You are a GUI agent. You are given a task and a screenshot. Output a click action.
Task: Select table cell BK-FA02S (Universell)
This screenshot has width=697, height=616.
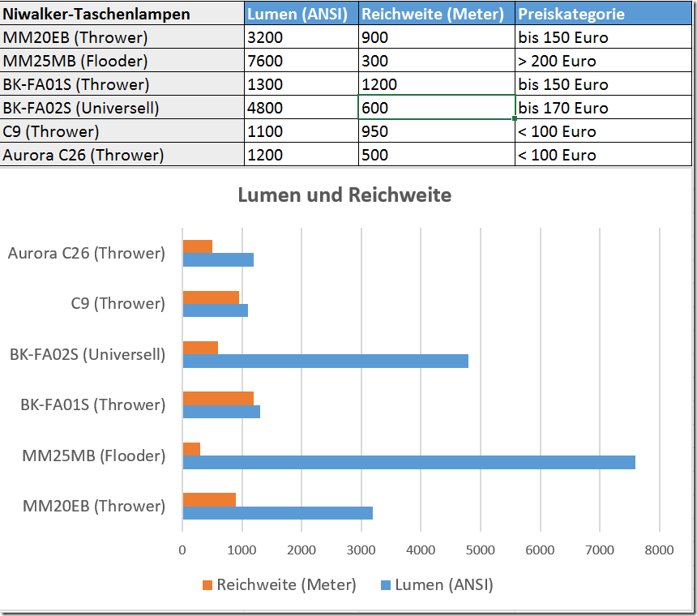pyautogui.click(x=122, y=108)
